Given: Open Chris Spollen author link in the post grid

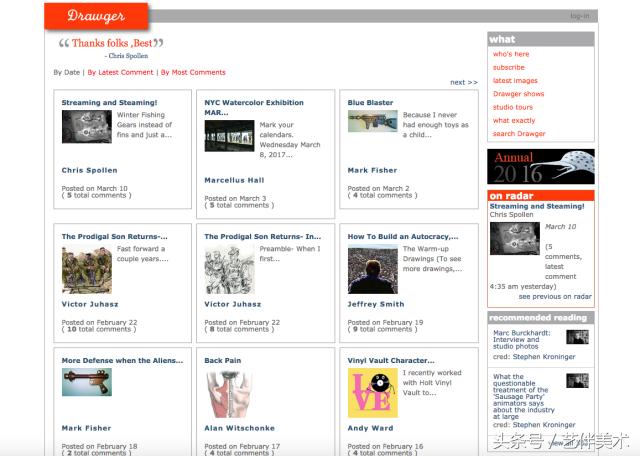Looking at the screenshot, I should coord(89,170).
